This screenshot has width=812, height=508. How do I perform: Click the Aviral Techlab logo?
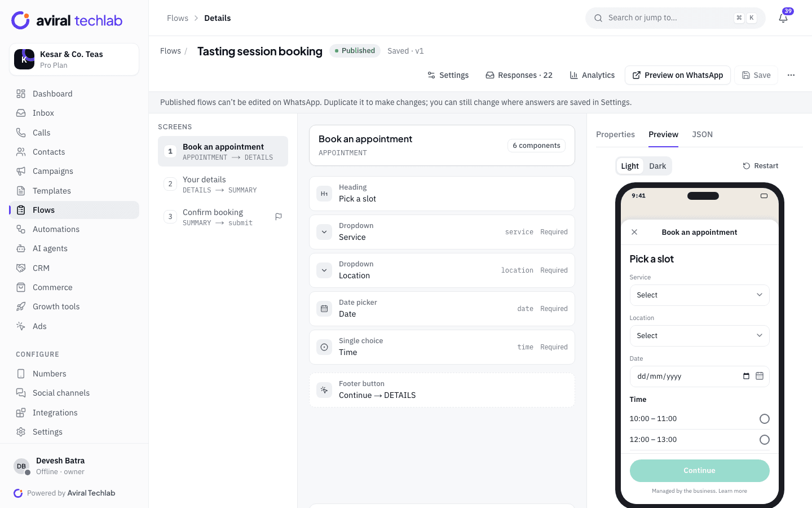pyautogui.click(x=67, y=20)
